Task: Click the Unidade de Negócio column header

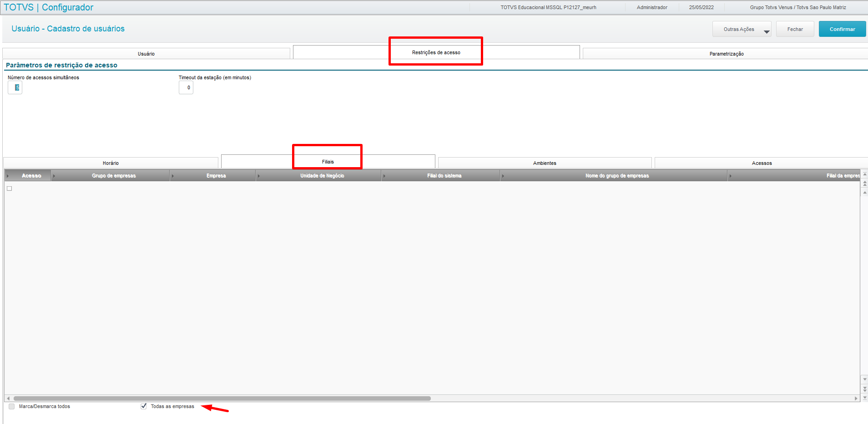Action: point(319,176)
